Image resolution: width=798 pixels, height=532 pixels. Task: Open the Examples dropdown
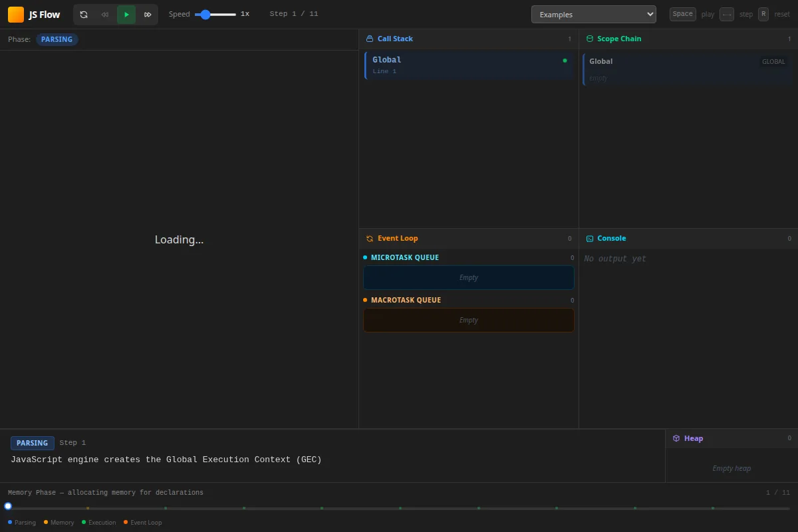(593, 15)
